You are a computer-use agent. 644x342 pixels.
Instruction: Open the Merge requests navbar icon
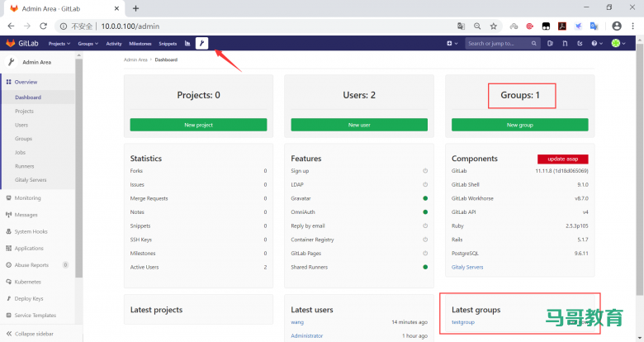565,43
